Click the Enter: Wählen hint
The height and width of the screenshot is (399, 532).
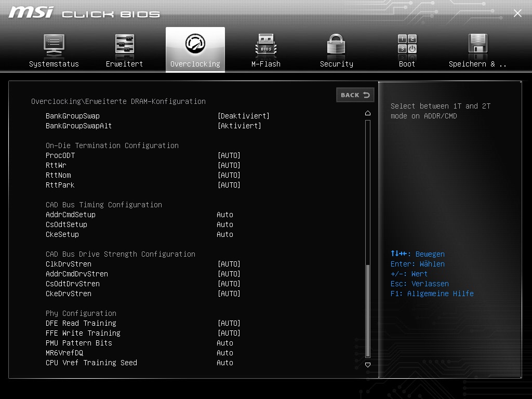pos(417,264)
